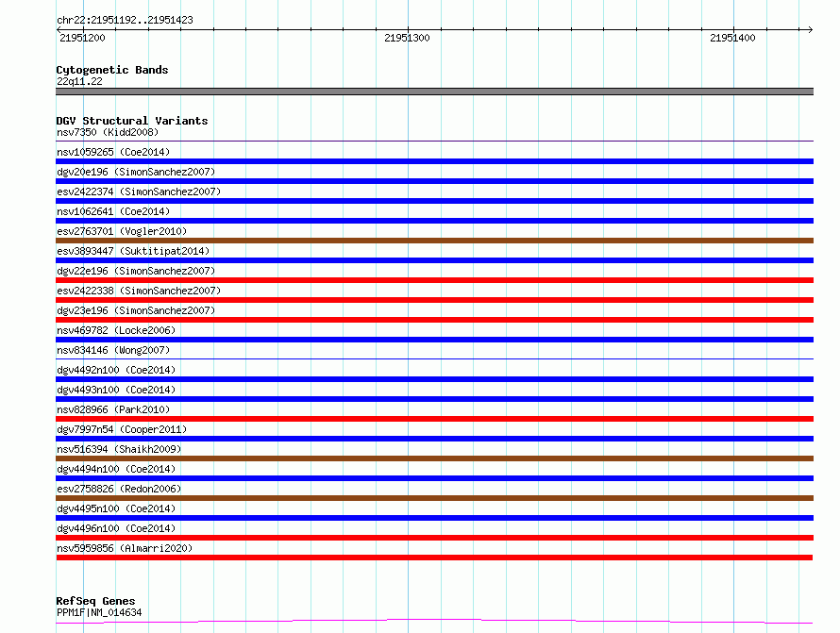Viewport: 840px width, 633px height.
Task: Select variant dgv7997n54 (Cooper2011) label
Action: click(x=122, y=429)
